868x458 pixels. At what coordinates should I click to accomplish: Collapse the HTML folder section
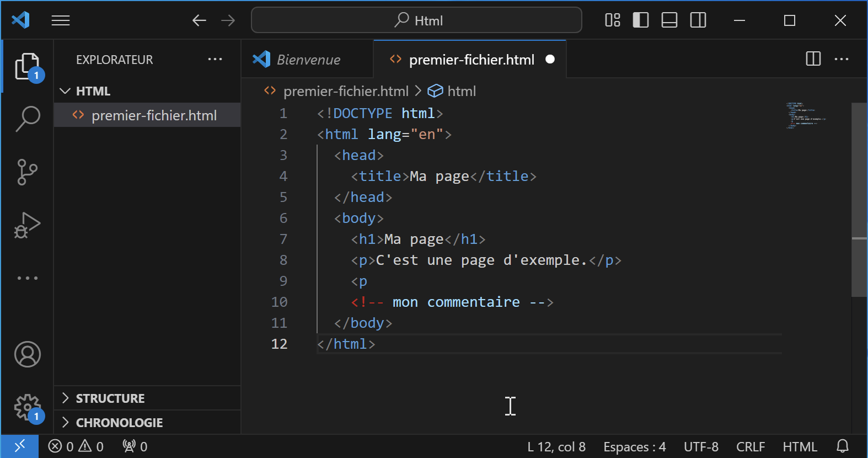[x=147, y=91]
